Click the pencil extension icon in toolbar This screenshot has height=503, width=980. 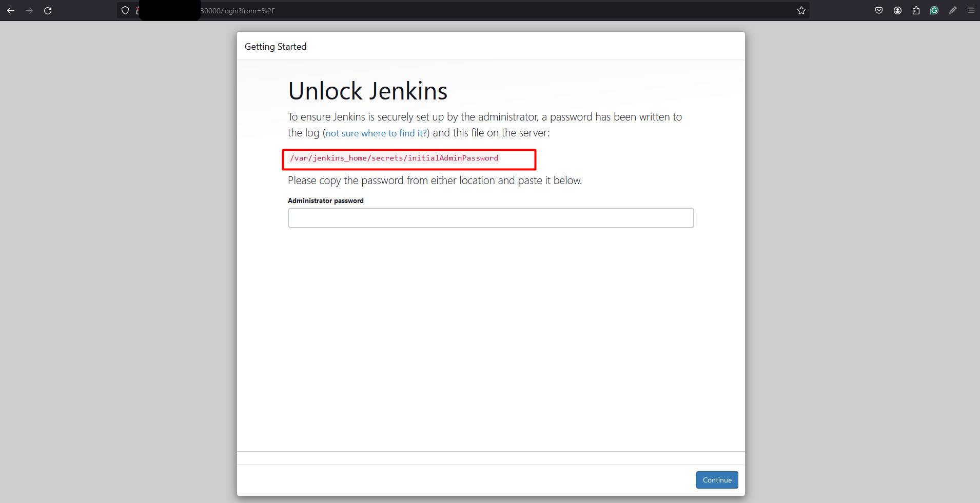pos(953,10)
